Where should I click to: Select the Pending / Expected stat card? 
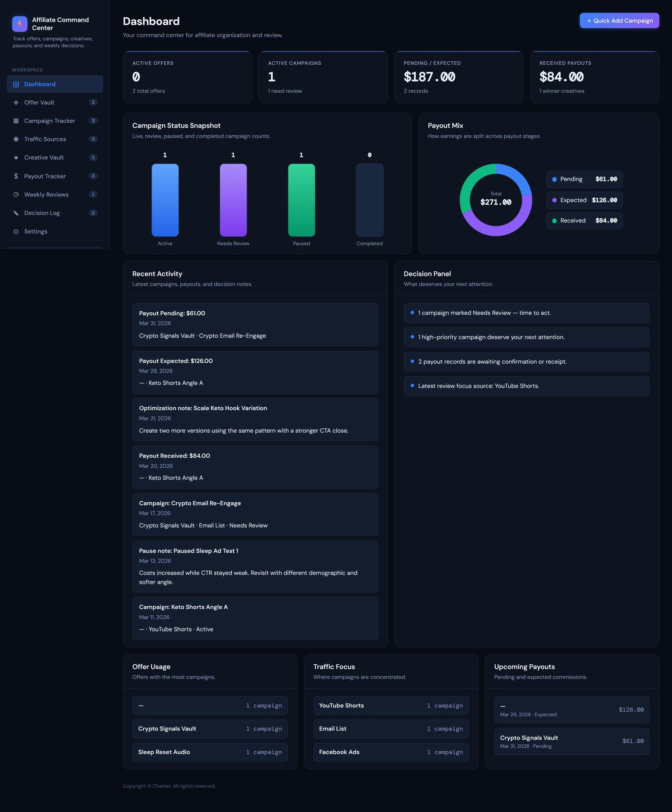coord(459,77)
